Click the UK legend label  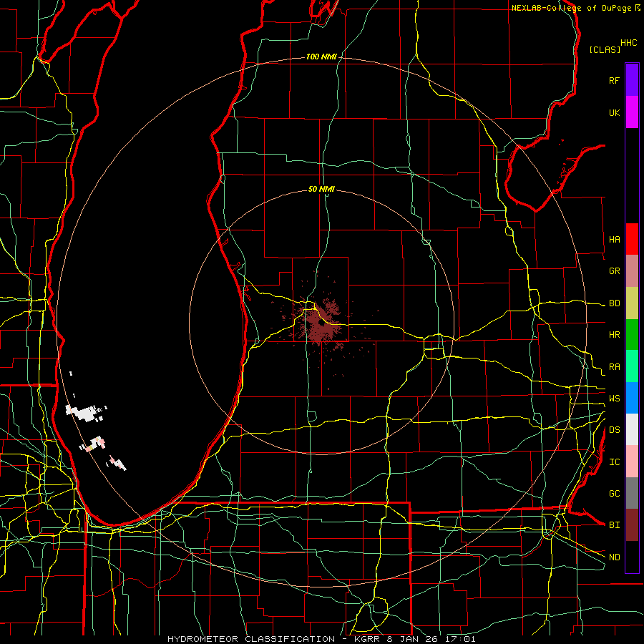click(x=614, y=113)
